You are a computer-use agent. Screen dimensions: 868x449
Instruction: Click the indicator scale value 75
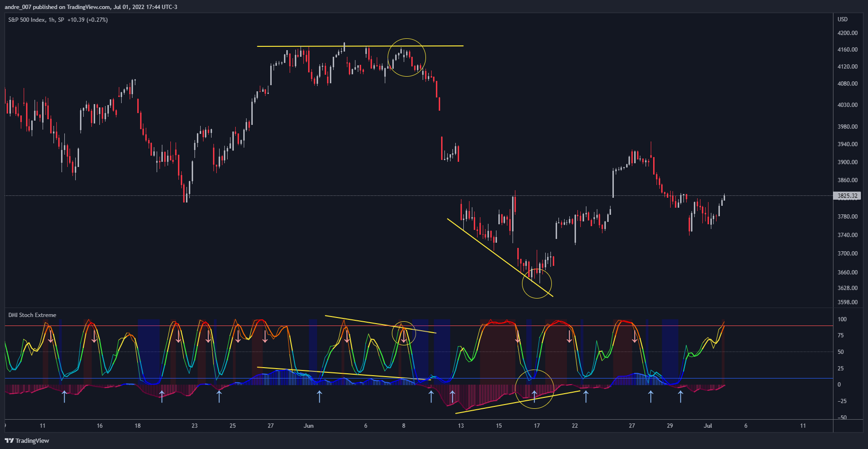click(x=841, y=335)
